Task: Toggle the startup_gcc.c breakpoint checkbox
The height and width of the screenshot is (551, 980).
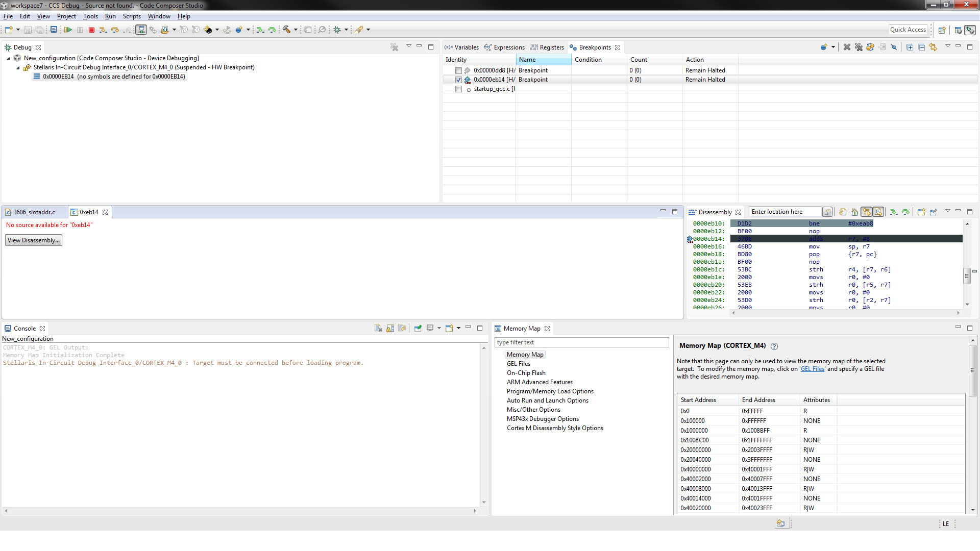Action: click(458, 89)
